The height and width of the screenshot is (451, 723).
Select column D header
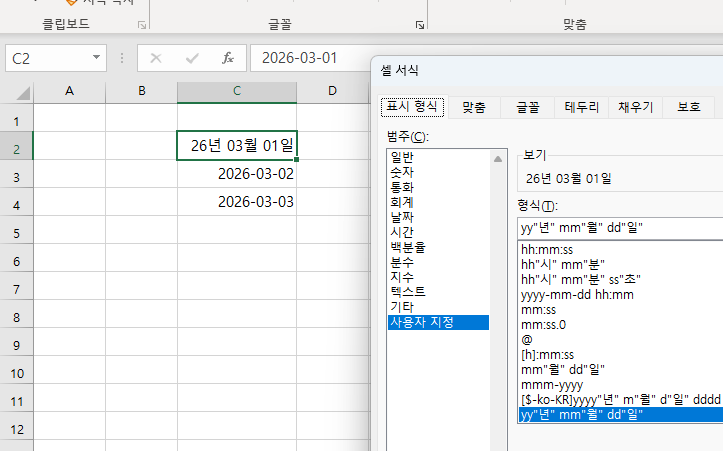coord(332,91)
